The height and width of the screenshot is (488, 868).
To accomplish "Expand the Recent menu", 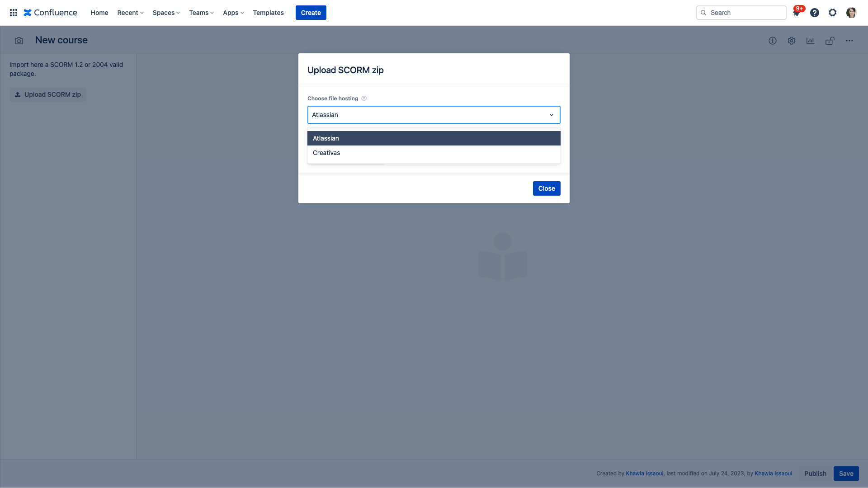I will pyautogui.click(x=131, y=13).
